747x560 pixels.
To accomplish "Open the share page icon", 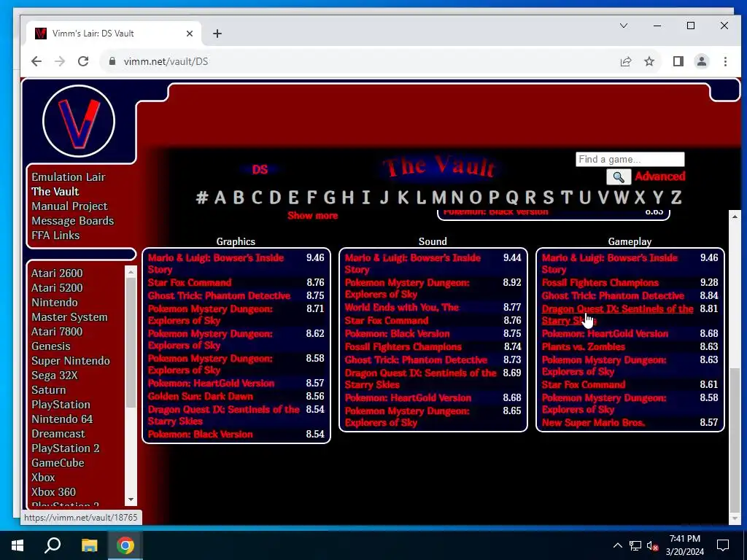I will (x=625, y=61).
